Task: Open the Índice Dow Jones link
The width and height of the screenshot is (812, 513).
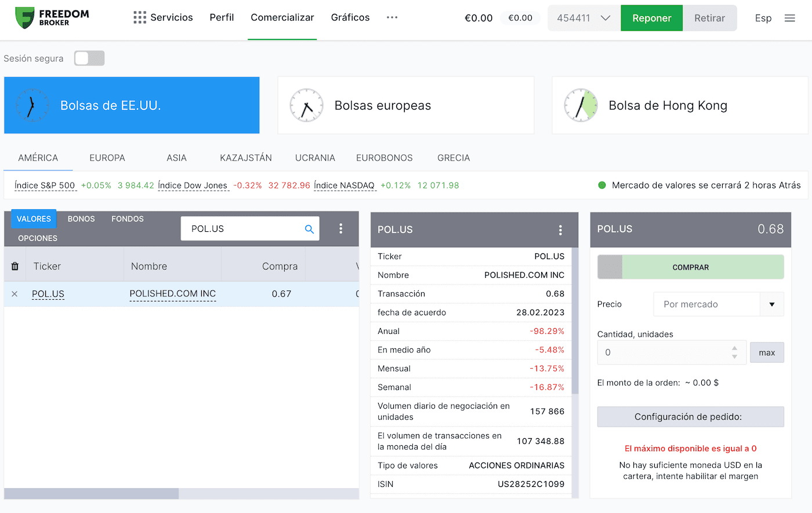Action: (x=193, y=185)
